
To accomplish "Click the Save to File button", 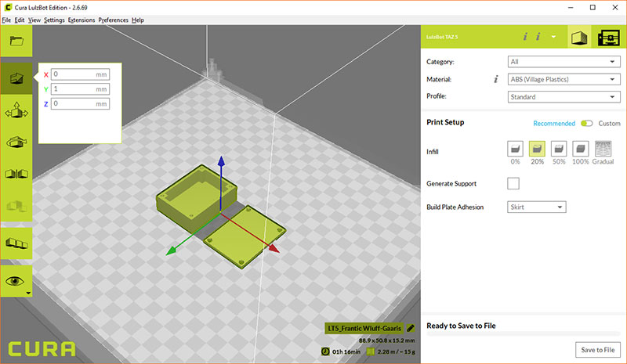I will [x=598, y=350].
